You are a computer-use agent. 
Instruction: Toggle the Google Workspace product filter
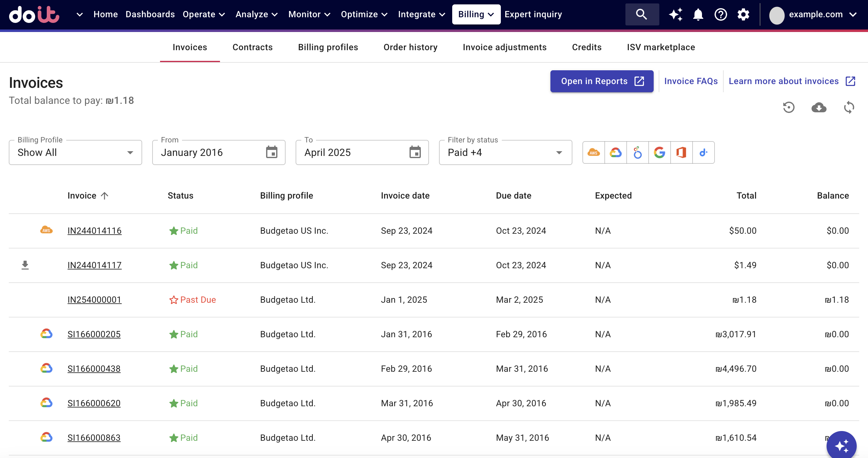pyautogui.click(x=659, y=152)
